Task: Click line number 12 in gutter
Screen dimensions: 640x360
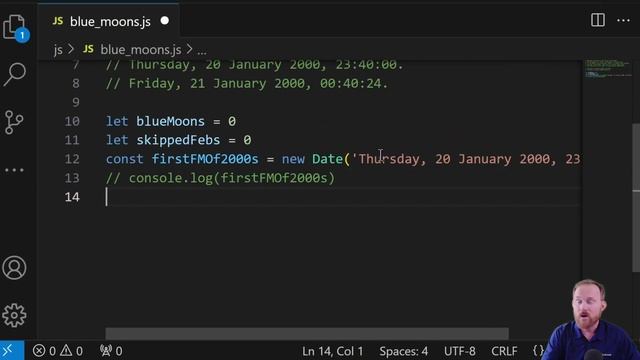Action: tap(72, 159)
